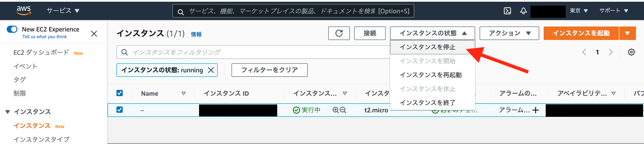
Task: Toggle the select-all header checkbox
Action: point(120,93)
